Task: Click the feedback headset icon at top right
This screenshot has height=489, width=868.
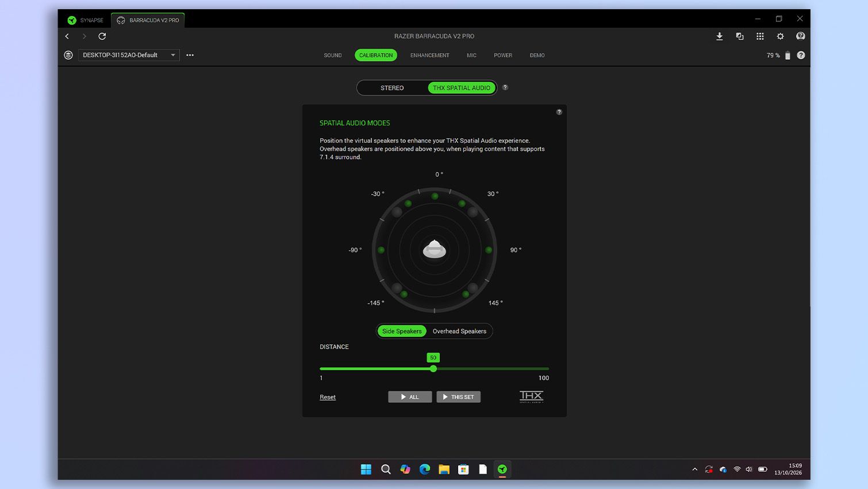Action: pos(800,36)
